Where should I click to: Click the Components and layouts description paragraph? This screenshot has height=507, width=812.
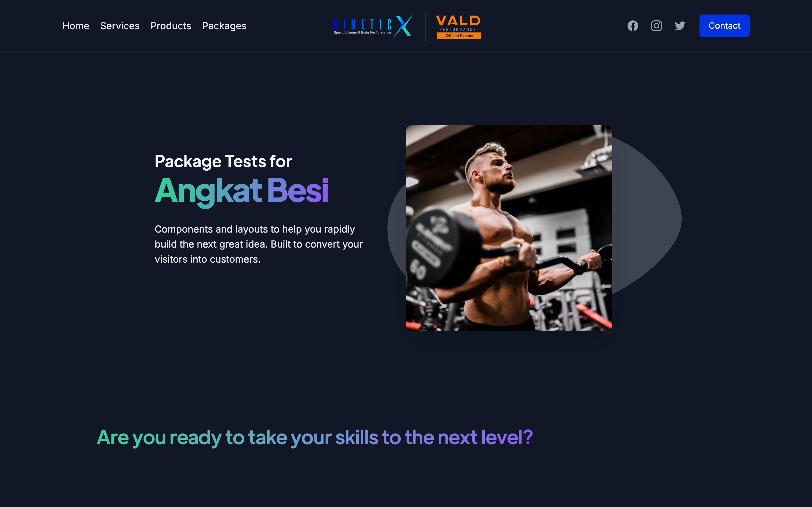(x=259, y=244)
